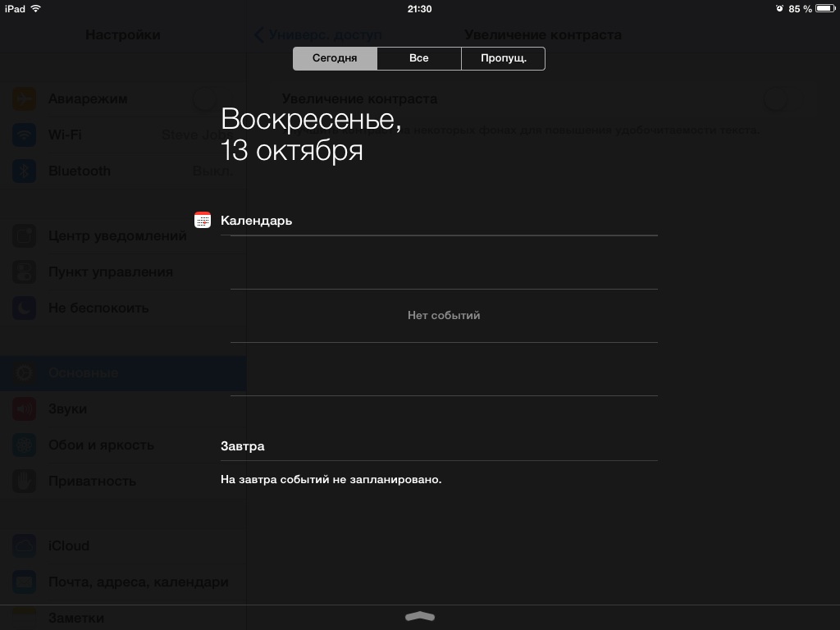
Task: Tap the Не беспокоить moon icon
Action: pyautogui.click(x=24, y=308)
